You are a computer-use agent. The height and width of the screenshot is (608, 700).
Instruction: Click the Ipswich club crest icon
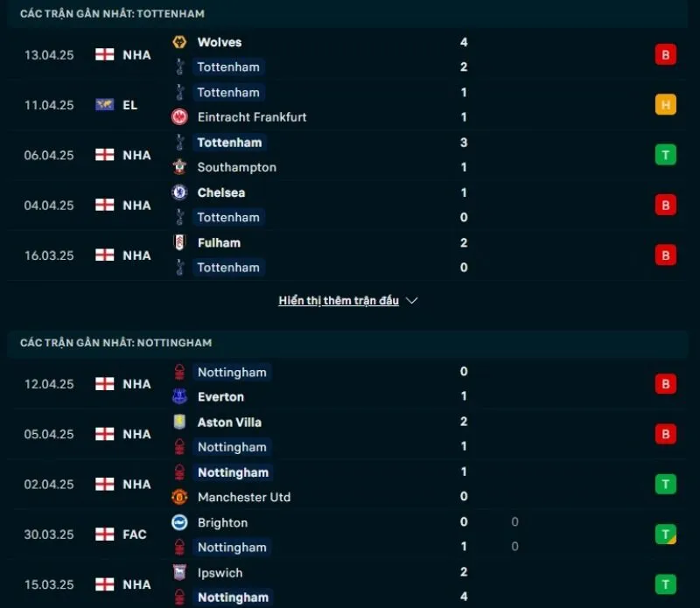[180, 573]
